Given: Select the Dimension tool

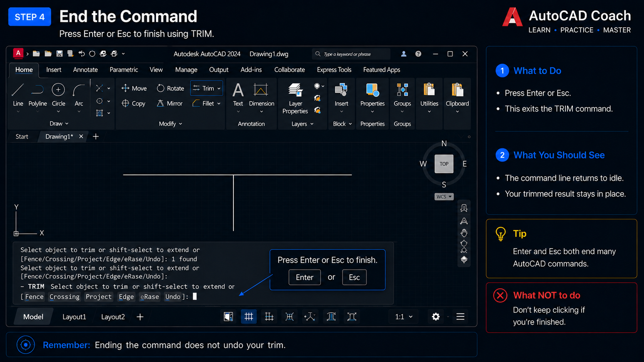Looking at the screenshot, I should click(x=262, y=95).
